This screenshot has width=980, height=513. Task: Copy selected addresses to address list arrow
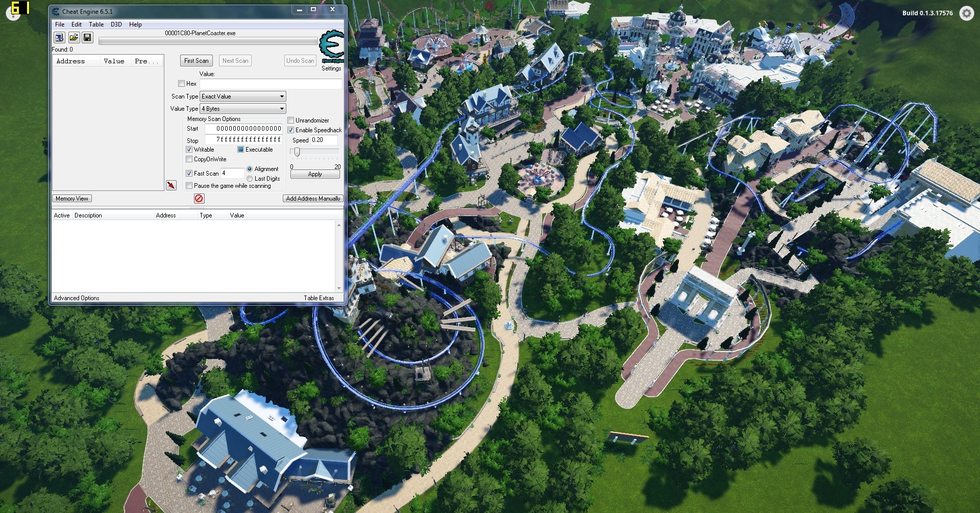pos(171,185)
